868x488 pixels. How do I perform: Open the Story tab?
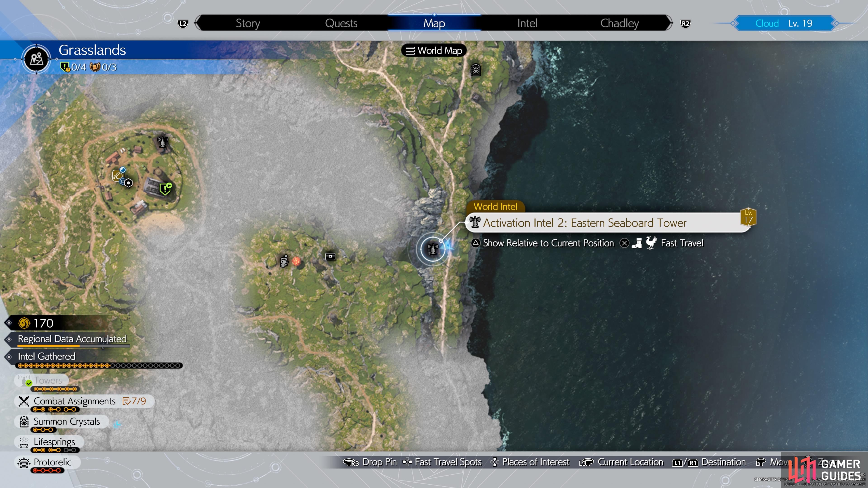pyautogui.click(x=248, y=23)
